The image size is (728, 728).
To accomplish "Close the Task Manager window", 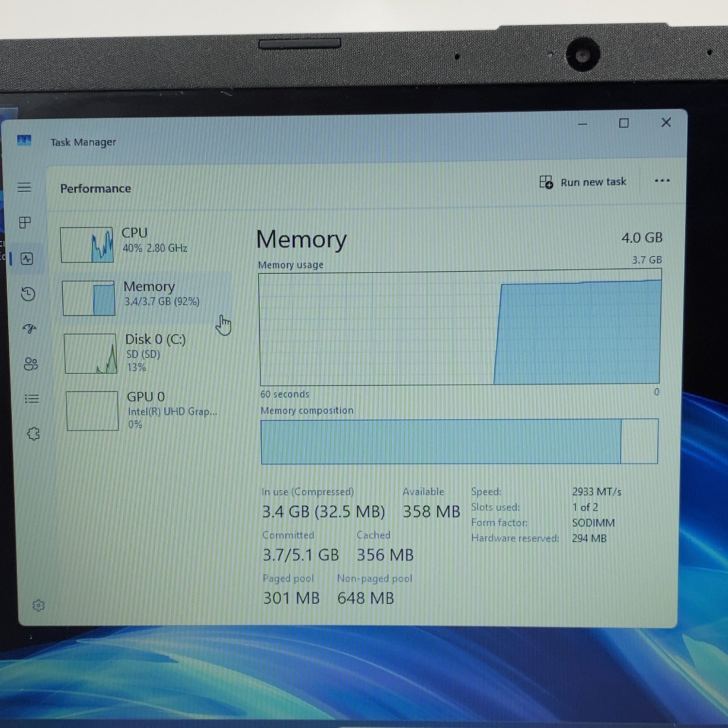I will (x=666, y=122).
